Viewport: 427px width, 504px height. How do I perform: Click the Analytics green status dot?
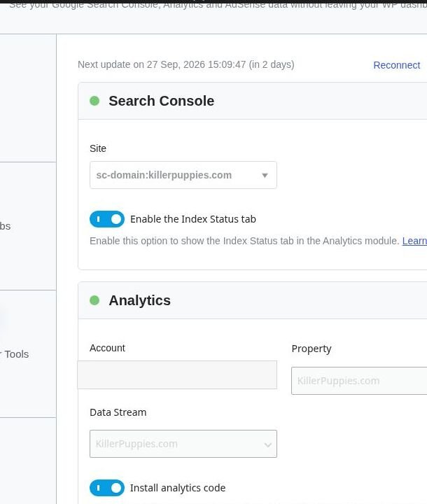pos(94,300)
